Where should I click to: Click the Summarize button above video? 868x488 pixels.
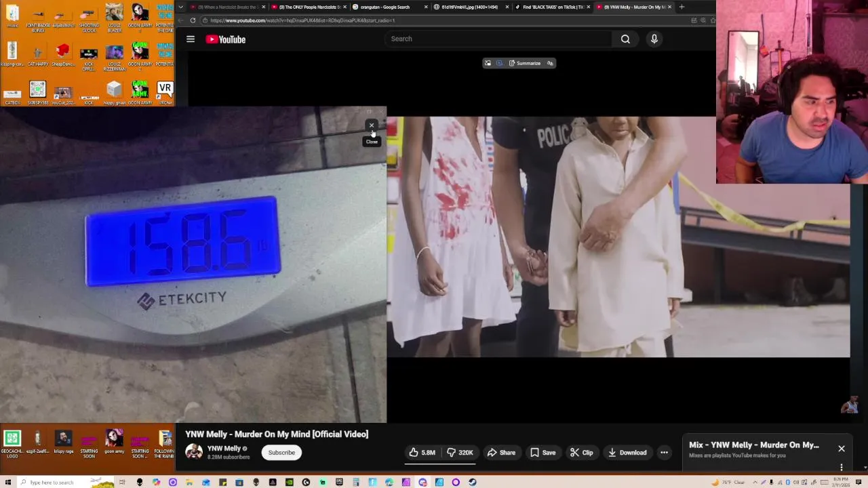(x=525, y=63)
